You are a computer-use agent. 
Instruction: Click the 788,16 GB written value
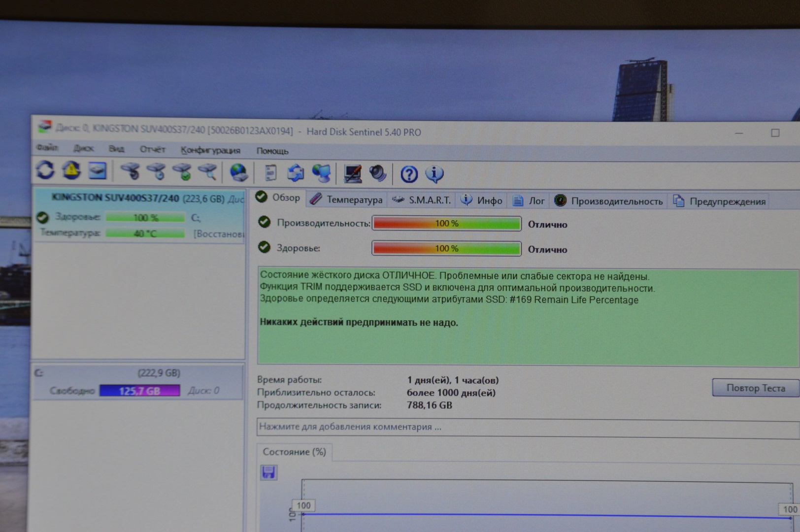(x=429, y=405)
